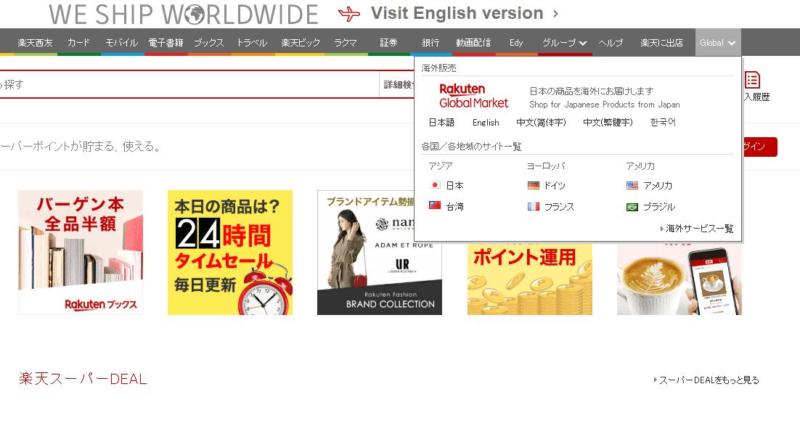Click the Germany flag icon
The width and height of the screenshot is (800, 421).
tap(534, 185)
